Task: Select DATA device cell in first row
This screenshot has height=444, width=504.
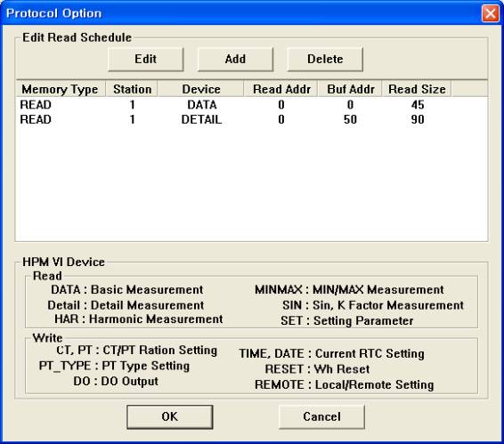Action: pyautogui.click(x=202, y=105)
